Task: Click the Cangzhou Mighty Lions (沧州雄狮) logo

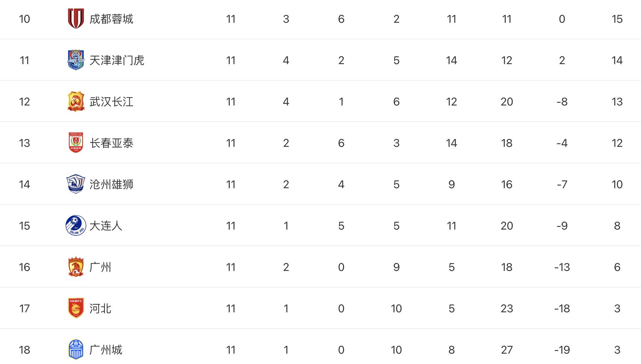Action: [76, 184]
